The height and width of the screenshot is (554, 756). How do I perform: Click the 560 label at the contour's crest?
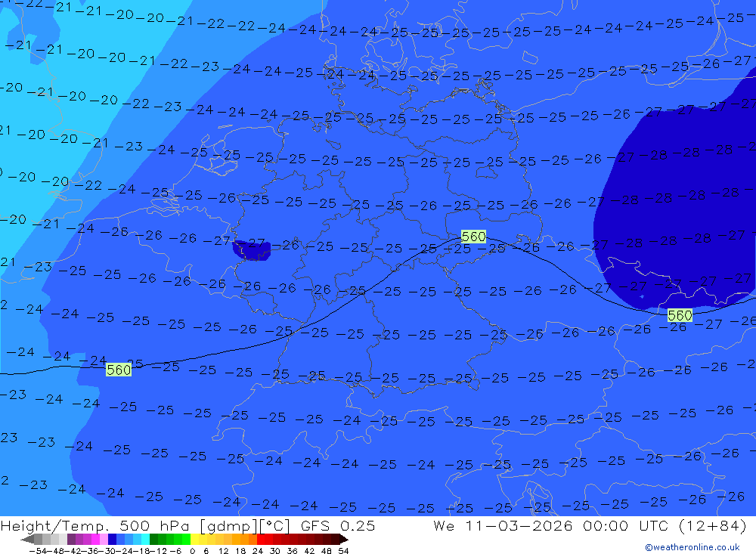coord(473,237)
